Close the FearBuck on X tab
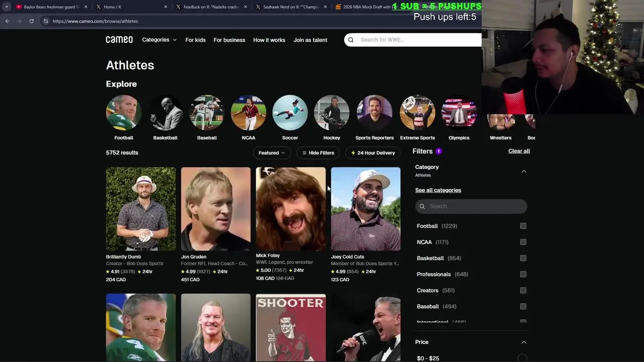This screenshot has height=362, width=644. [245, 7]
